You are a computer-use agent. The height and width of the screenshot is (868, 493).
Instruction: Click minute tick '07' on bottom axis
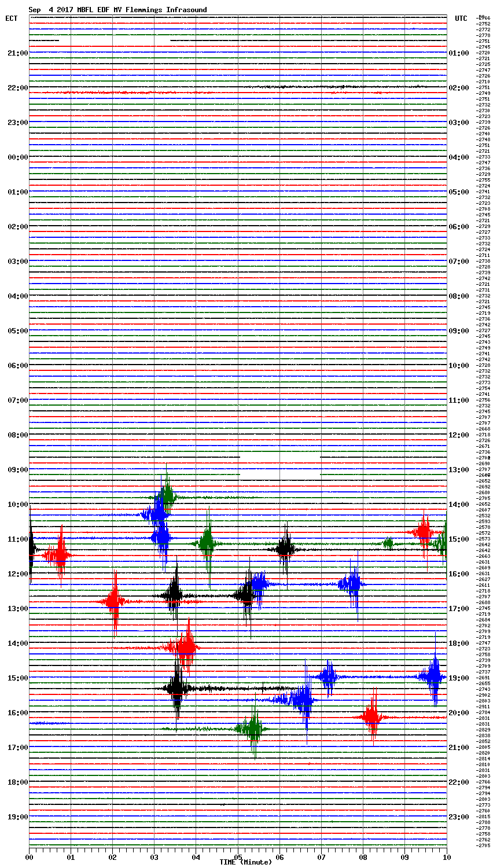pos(321,856)
